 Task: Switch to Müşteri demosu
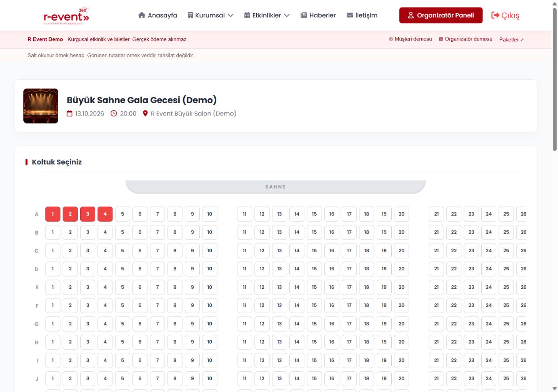pyautogui.click(x=410, y=39)
